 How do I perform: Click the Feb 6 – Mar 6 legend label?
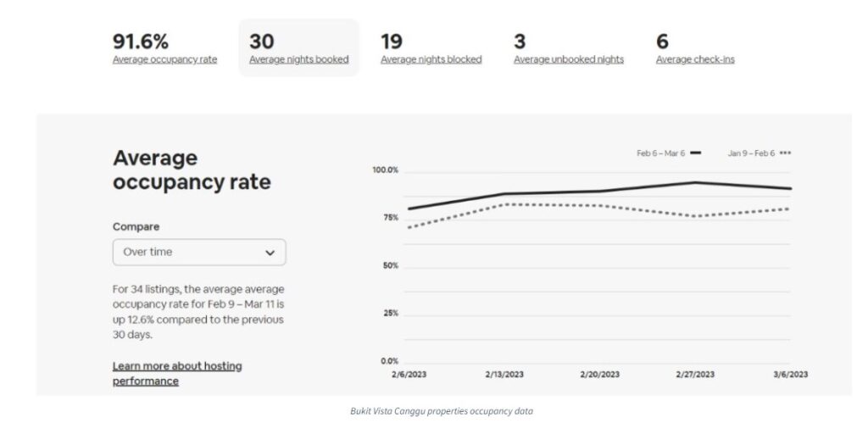[660, 153]
